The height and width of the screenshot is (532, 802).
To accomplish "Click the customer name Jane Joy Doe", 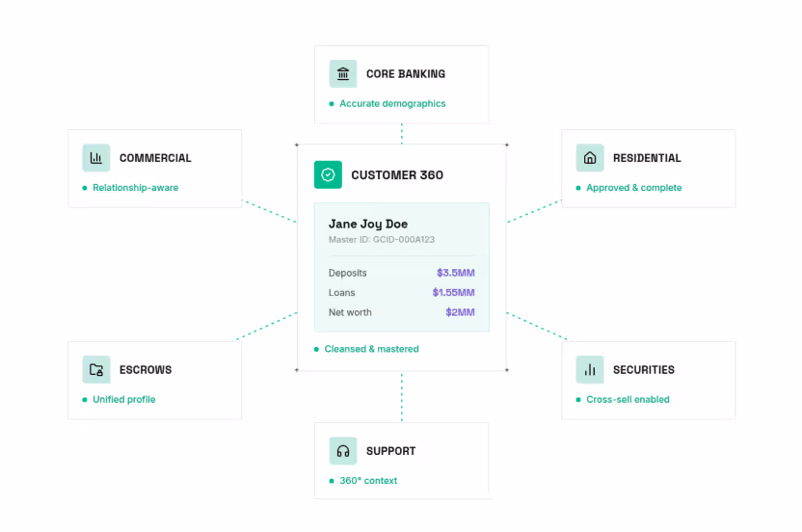I will (x=368, y=224).
